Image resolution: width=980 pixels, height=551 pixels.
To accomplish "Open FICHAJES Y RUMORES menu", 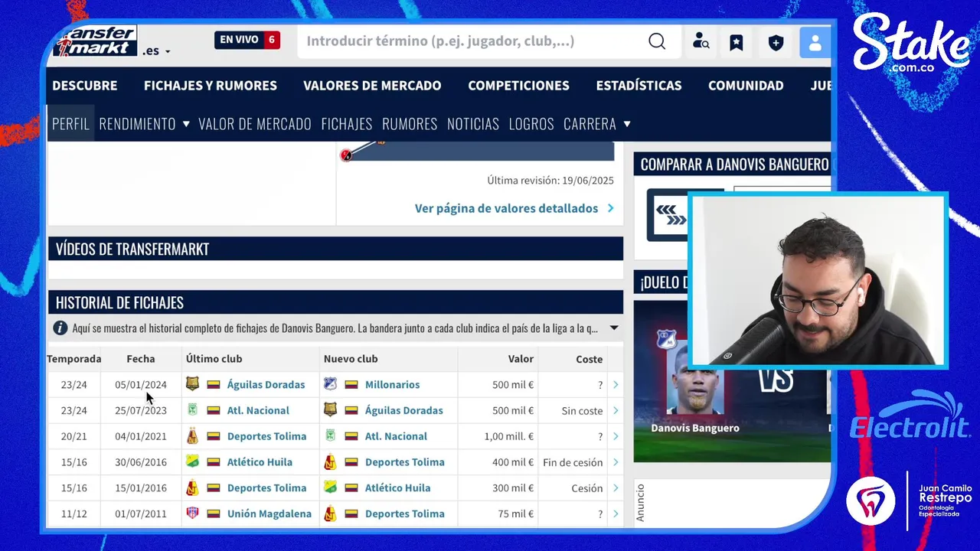I will coord(211,86).
